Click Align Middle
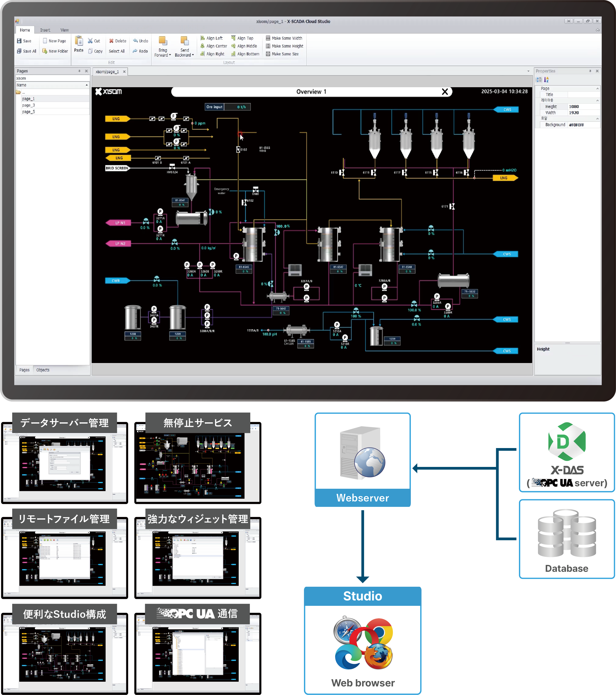This screenshot has height=695, width=616. tap(244, 46)
